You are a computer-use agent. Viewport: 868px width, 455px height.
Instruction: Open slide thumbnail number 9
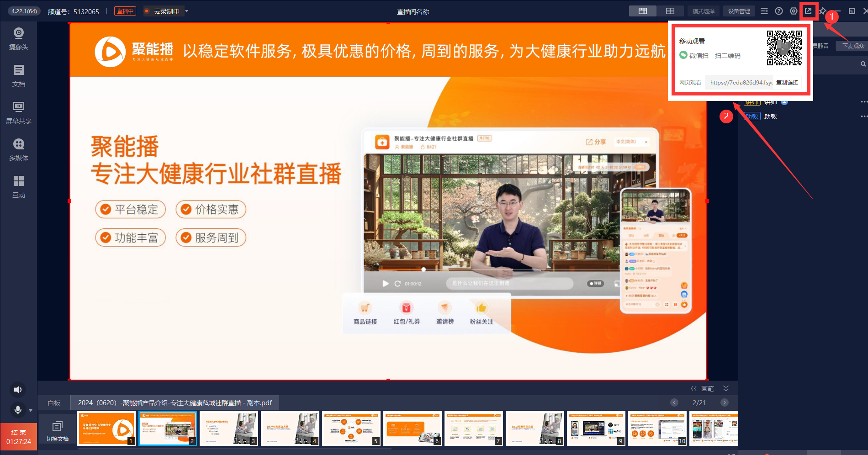596,428
